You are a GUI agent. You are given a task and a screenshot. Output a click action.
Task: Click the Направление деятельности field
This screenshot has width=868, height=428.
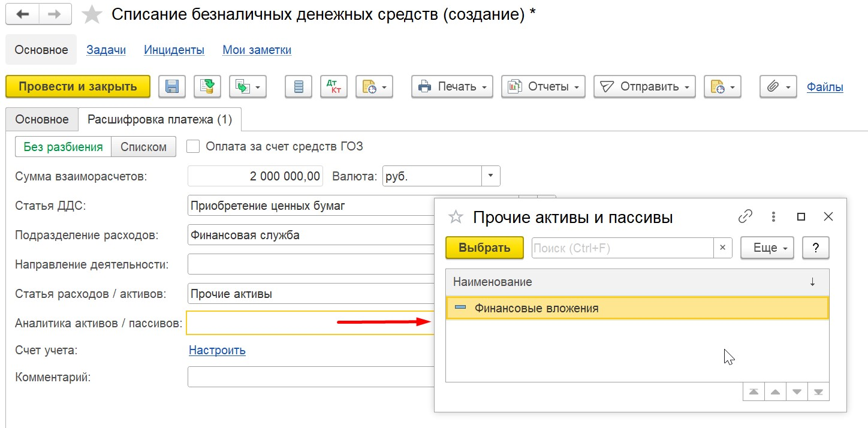[311, 264]
